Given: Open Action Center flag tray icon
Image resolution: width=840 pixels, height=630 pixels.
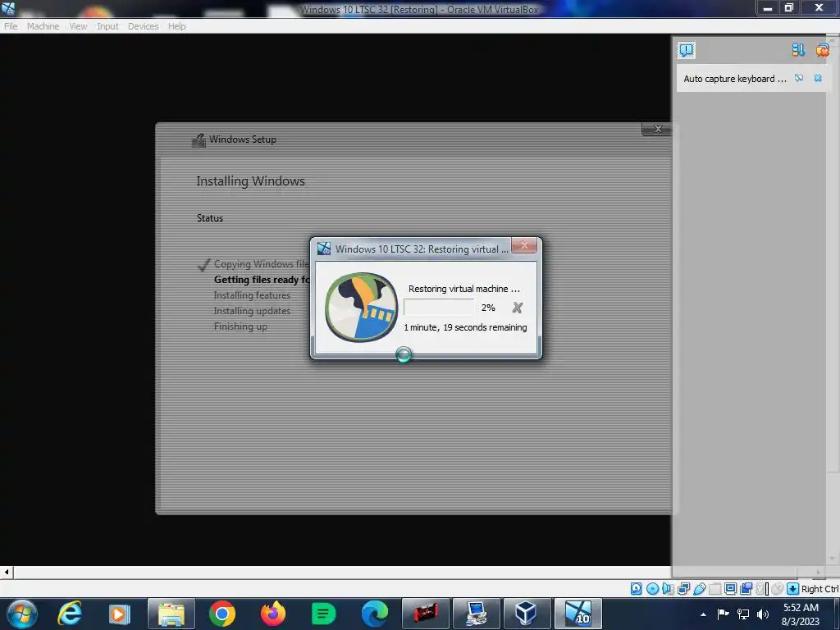Looking at the screenshot, I should [723, 614].
